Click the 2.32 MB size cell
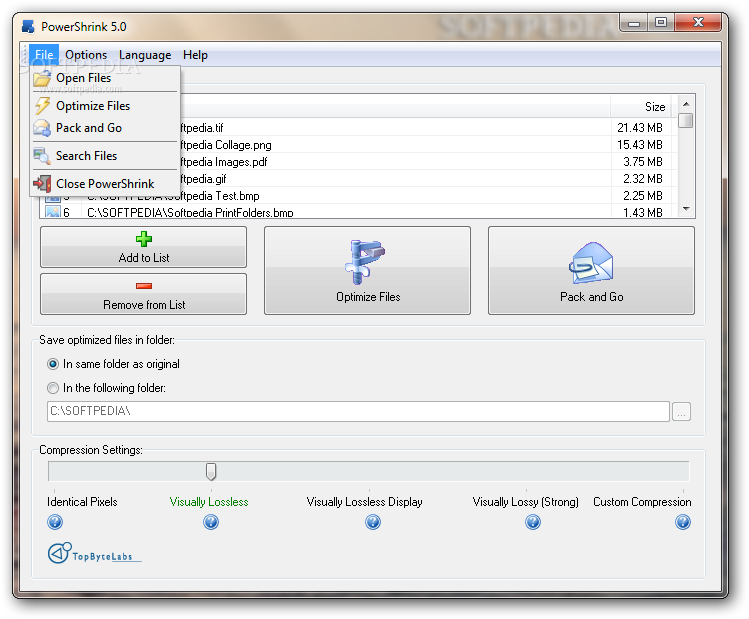Screen dimensions: 749x619 [642, 179]
